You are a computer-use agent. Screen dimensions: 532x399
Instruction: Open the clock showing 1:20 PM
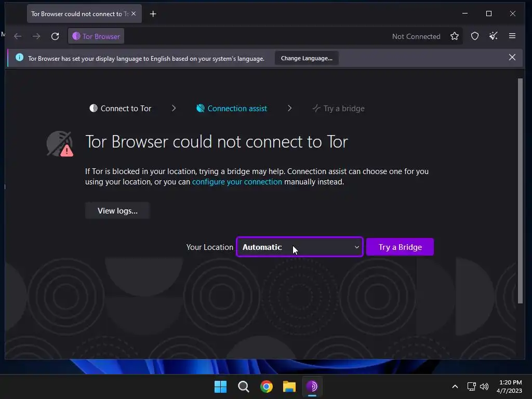coord(509,387)
